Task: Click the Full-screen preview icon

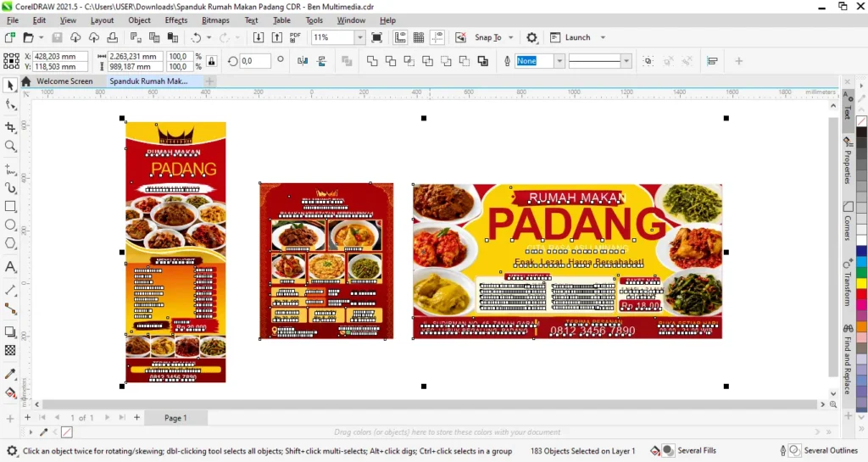Action: pyautogui.click(x=377, y=37)
